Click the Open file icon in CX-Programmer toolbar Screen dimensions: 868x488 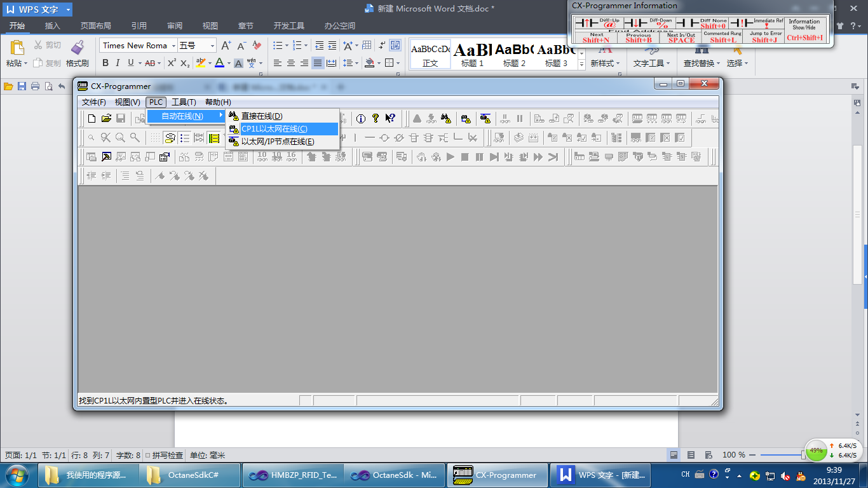[x=106, y=118]
